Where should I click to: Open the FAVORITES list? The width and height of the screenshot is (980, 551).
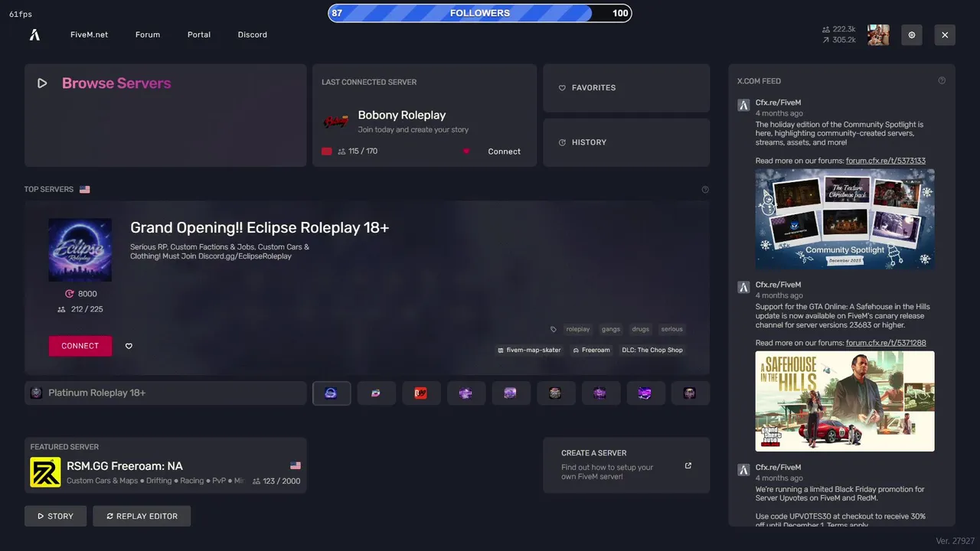pyautogui.click(x=626, y=88)
